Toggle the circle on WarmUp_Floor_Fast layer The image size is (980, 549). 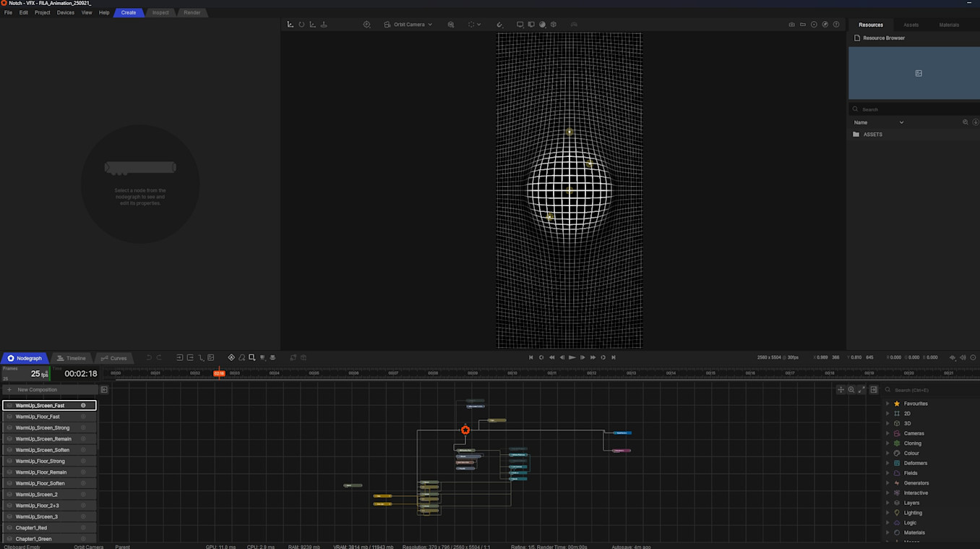click(x=83, y=417)
